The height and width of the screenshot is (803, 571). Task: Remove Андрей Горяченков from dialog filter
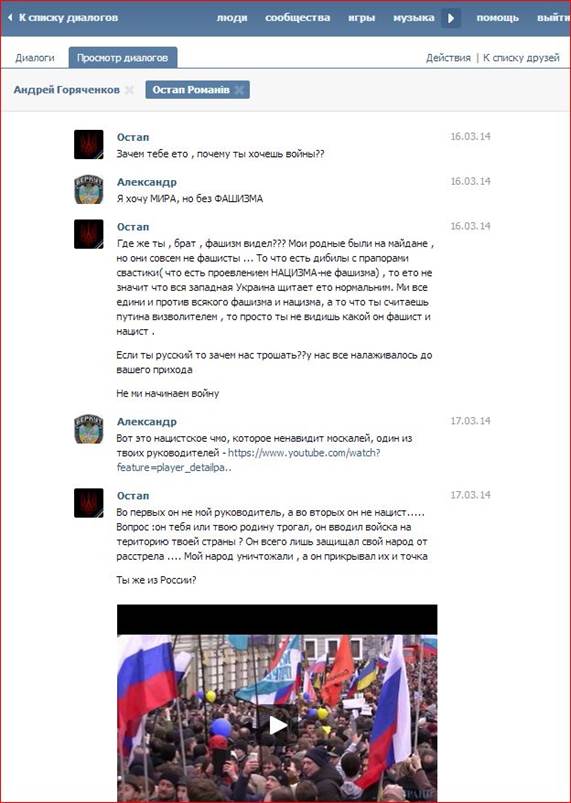pyautogui.click(x=130, y=90)
